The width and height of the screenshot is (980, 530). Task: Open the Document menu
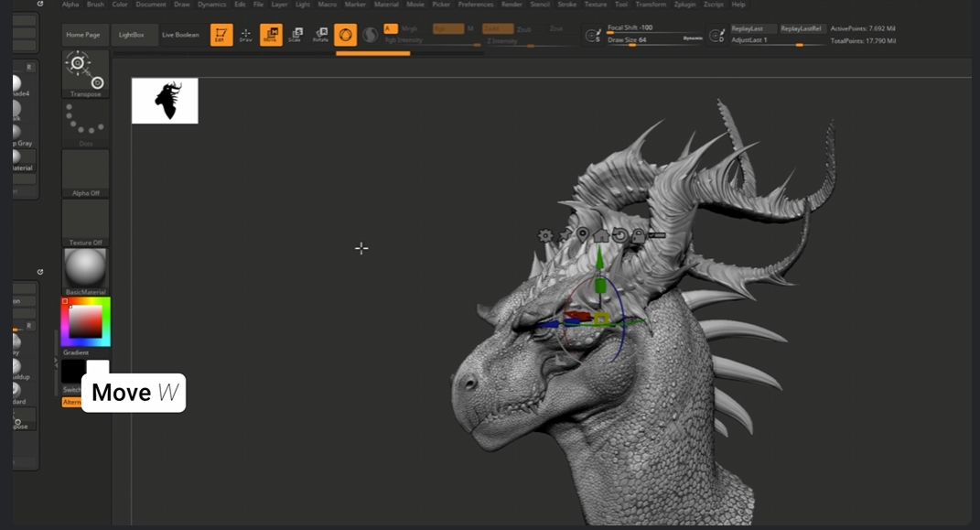(151, 5)
